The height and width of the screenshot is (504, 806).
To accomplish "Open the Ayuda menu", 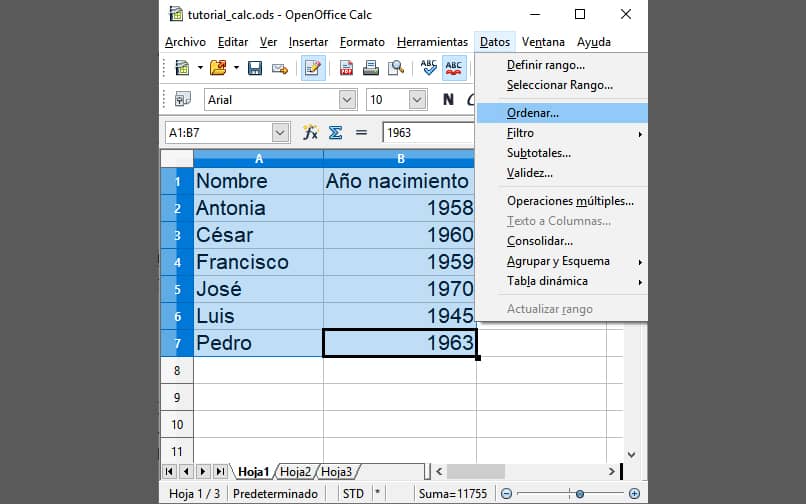I will pyautogui.click(x=594, y=42).
